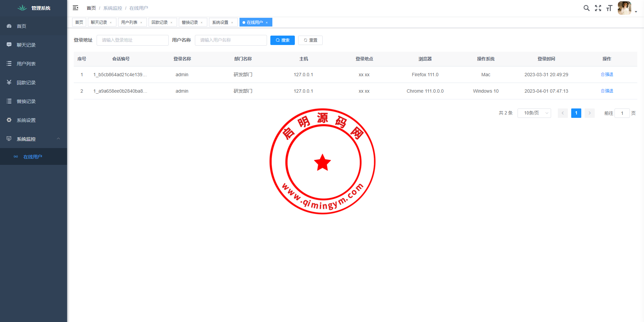Close the 聊天记录 tab
The height and width of the screenshot is (322, 644).
tap(111, 23)
